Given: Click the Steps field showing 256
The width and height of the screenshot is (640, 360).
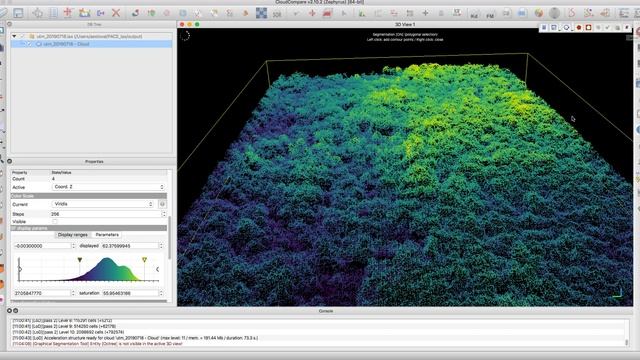Looking at the screenshot, I should [106, 214].
